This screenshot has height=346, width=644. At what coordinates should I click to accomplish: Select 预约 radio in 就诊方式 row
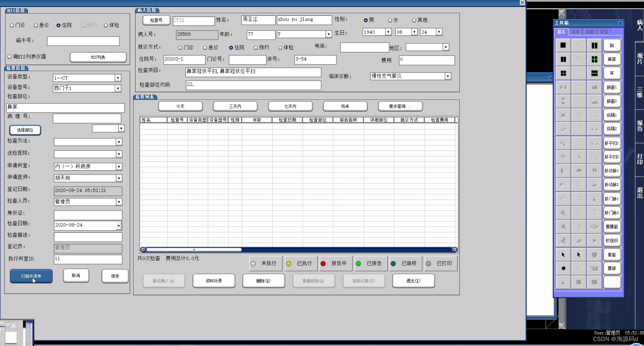pyautogui.click(x=256, y=48)
